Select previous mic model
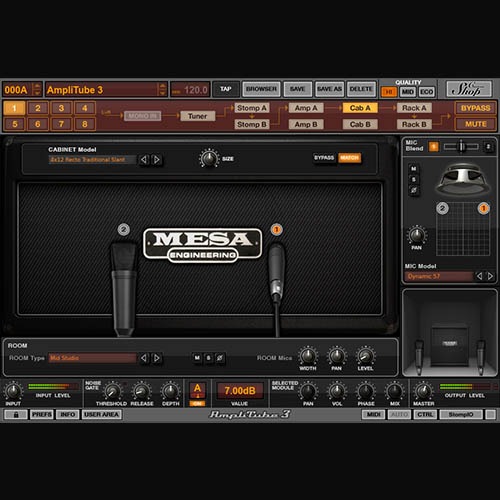The width and height of the screenshot is (500, 500). (479, 276)
